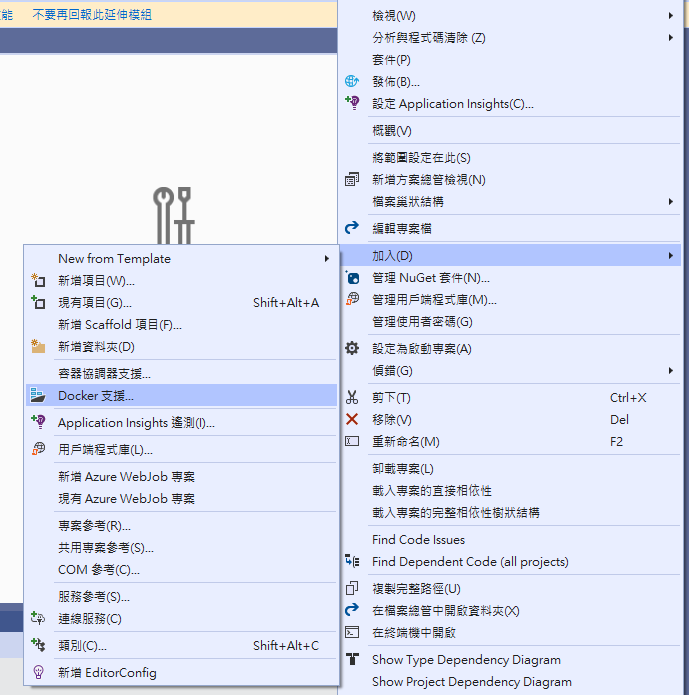This screenshot has width=689, height=695.
Task: Click the Shift+Alt+A shortcut text
Action: click(286, 303)
